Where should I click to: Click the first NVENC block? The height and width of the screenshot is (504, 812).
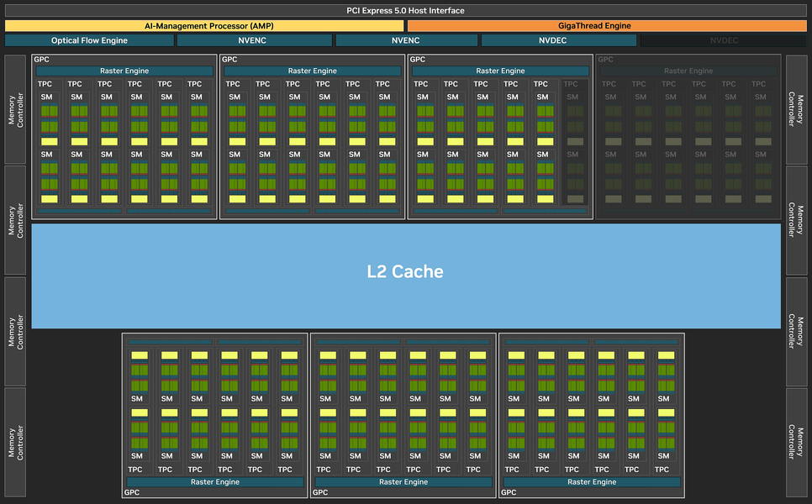point(254,40)
